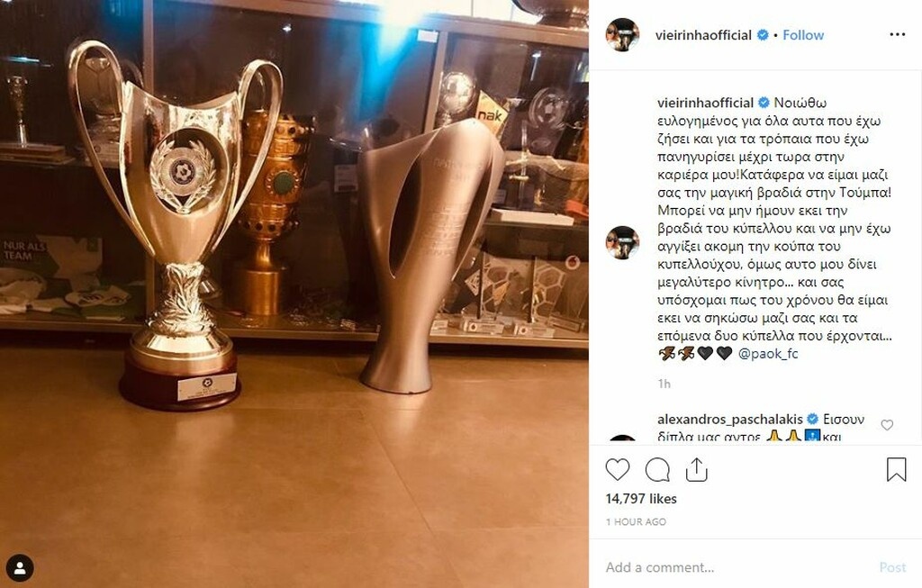Like alexandros_paschalakis comment with small heart
922x588 pixels.
pos(887,424)
